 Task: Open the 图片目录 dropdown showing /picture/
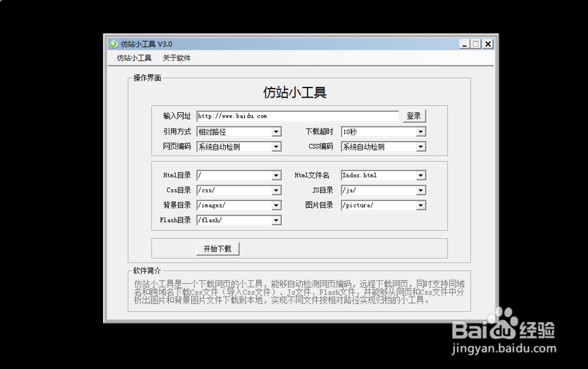coord(422,205)
